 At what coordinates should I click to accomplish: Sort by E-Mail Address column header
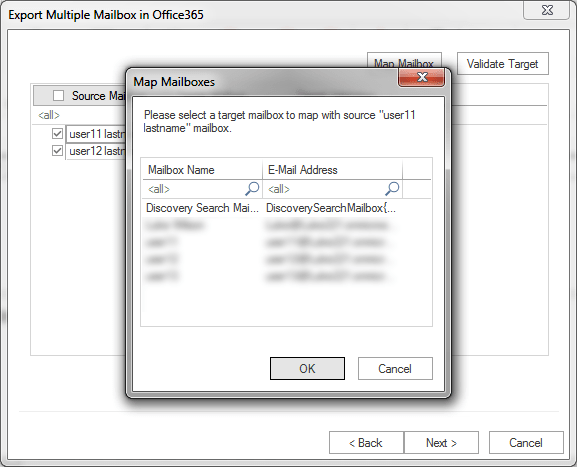332,170
